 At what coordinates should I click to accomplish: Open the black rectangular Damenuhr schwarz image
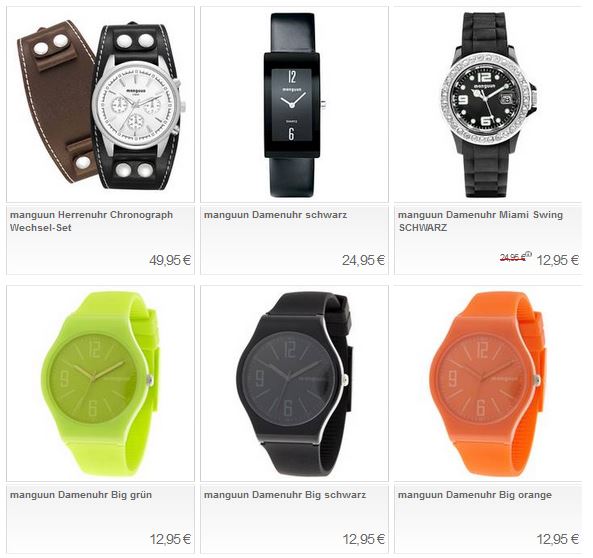(x=294, y=104)
